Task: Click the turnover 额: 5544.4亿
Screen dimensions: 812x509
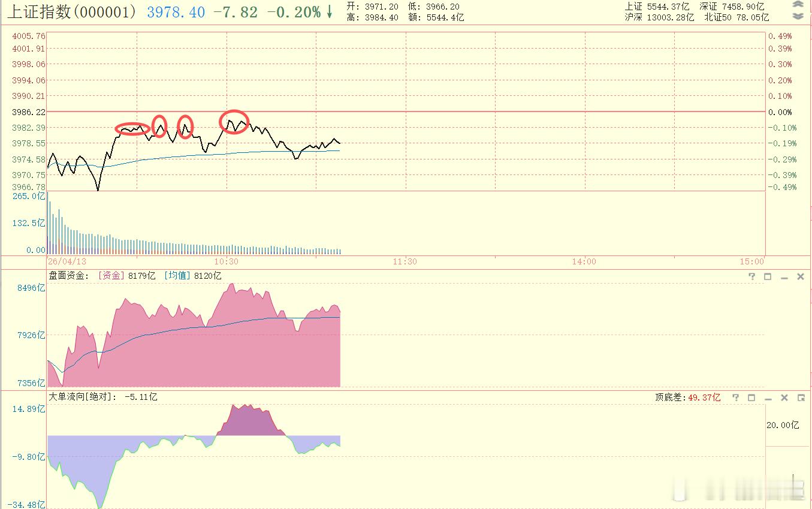Action: (x=436, y=17)
